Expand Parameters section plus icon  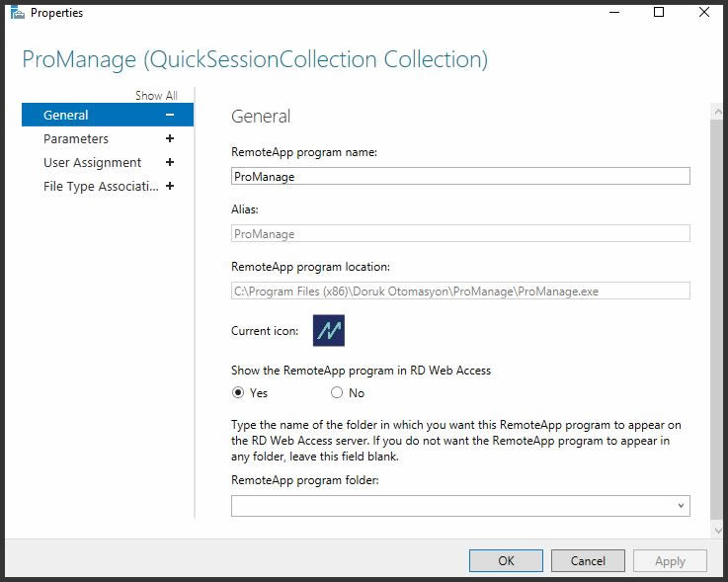point(170,138)
